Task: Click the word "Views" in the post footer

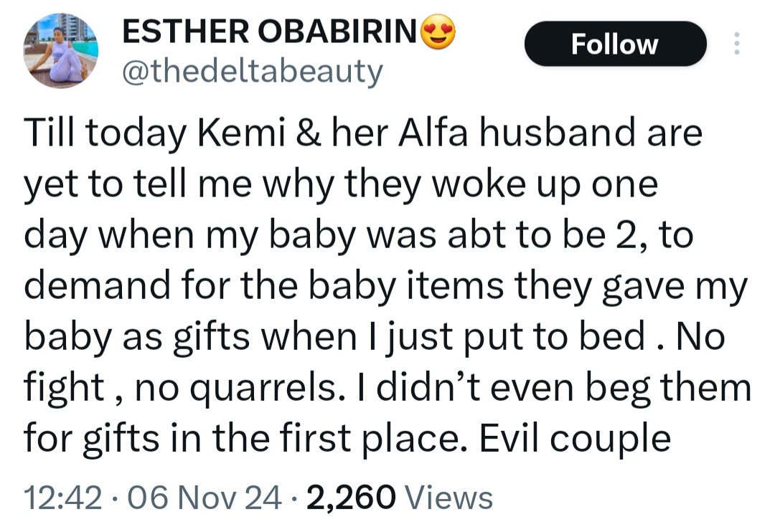Action: pos(448,496)
